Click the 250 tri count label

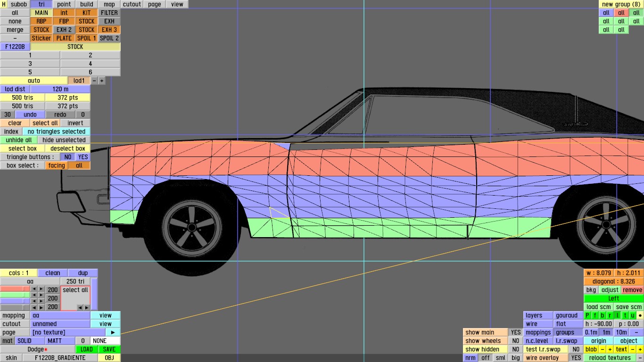point(75,281)
